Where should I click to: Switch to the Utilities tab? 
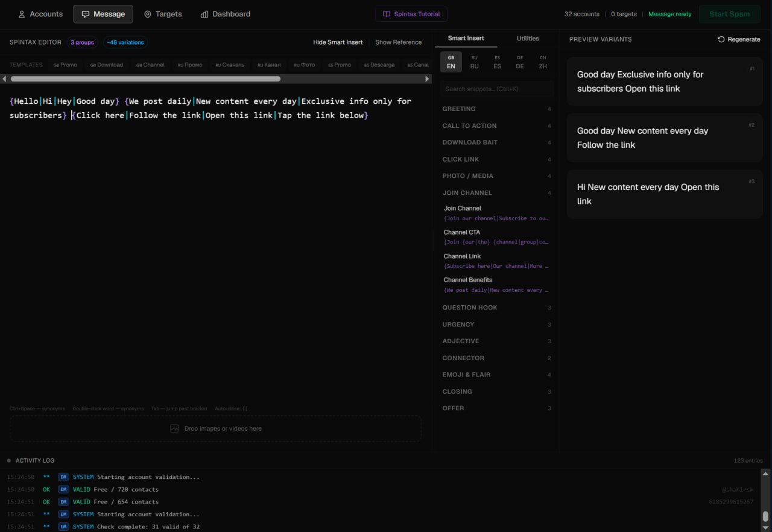click(528, 39)
